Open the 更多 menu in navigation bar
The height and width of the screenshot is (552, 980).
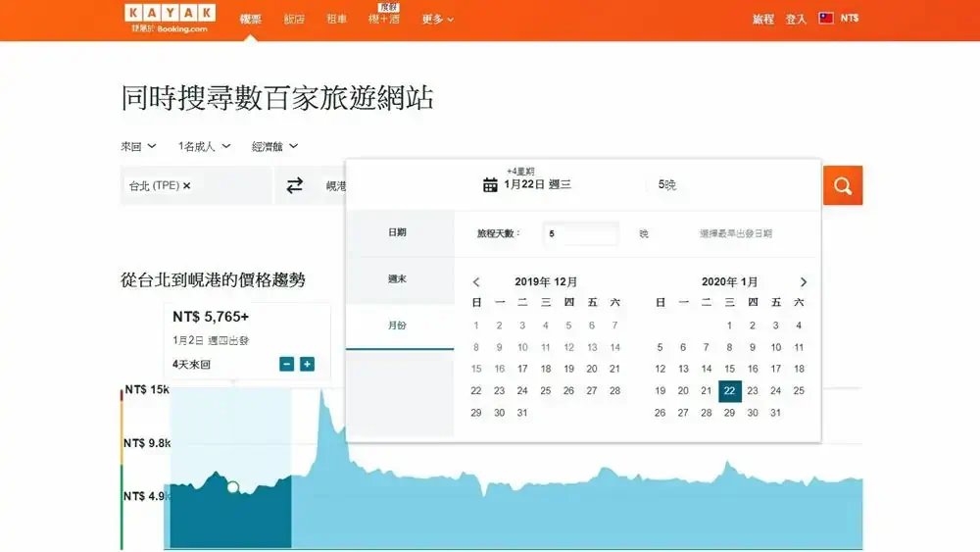tap(437, 19)
